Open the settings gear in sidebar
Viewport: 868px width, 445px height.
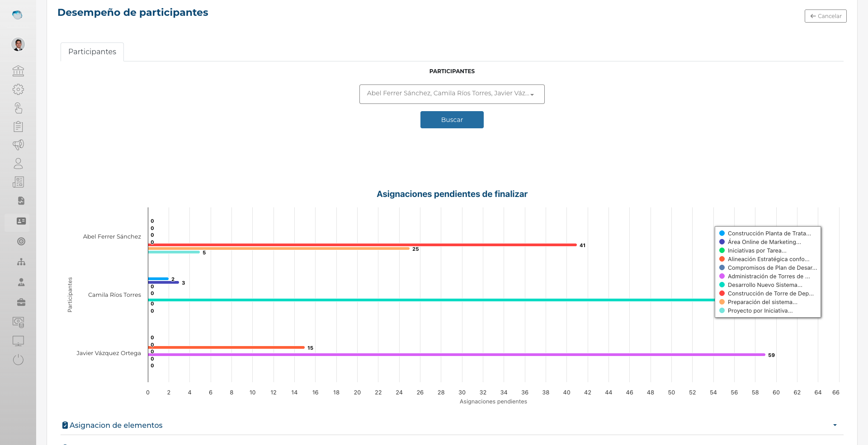[18, 89]
